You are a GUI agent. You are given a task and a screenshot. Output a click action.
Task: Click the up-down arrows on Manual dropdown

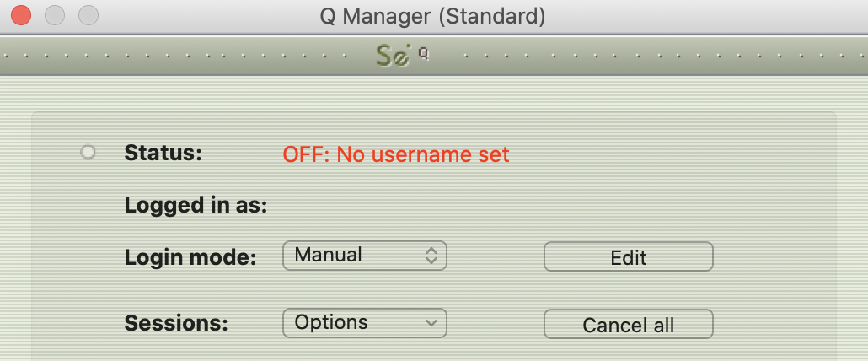(x=431, y=256)
